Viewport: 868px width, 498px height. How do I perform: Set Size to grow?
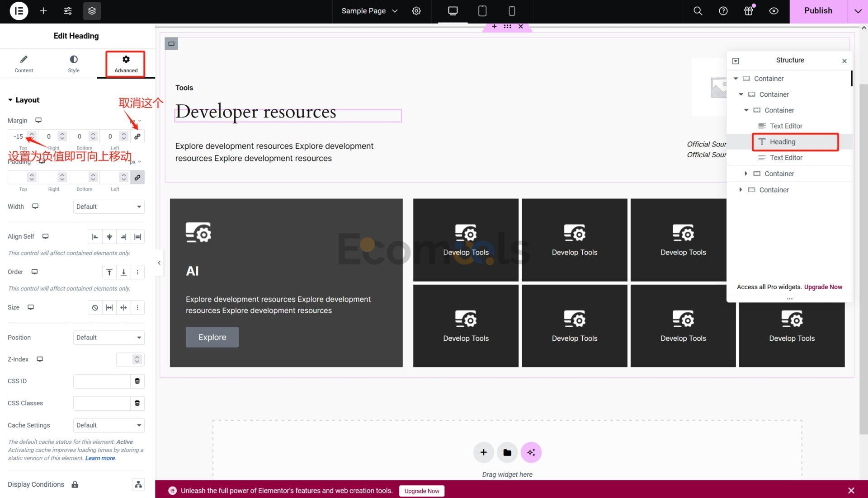109,308
